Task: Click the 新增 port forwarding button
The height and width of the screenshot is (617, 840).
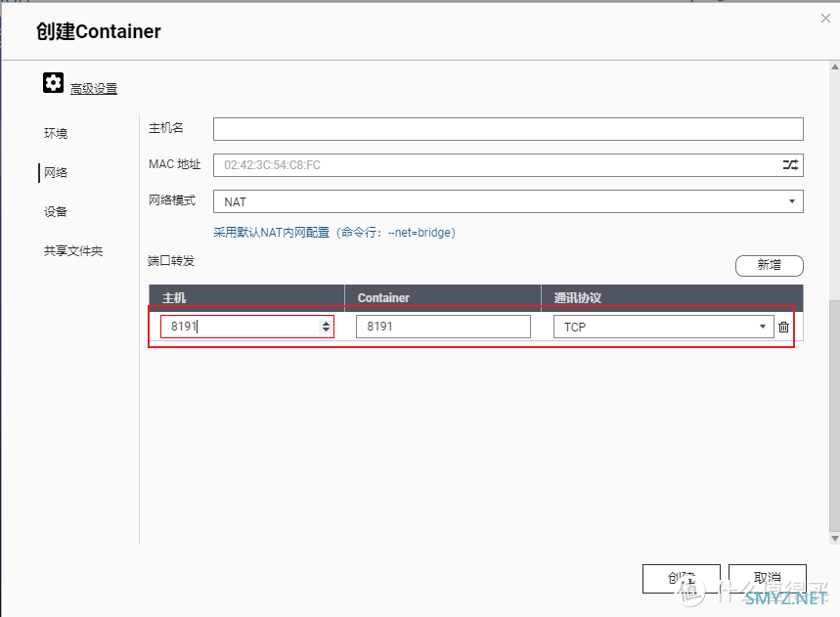Action: coord(770,265)
